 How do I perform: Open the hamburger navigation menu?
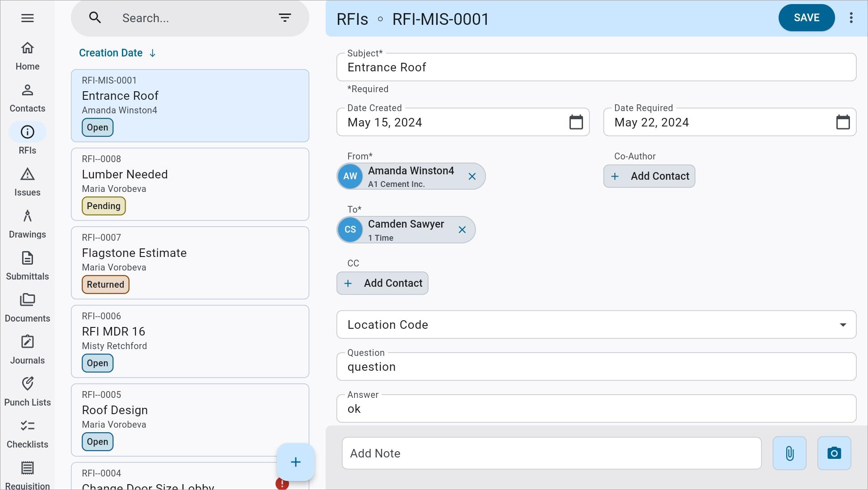coord(28,18)
